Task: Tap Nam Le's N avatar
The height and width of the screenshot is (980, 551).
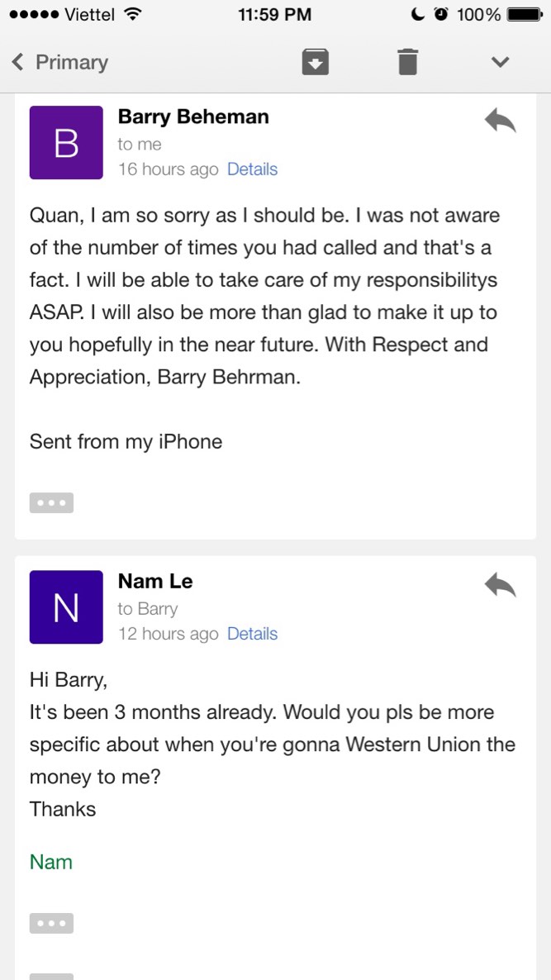Action: point(66,607)
